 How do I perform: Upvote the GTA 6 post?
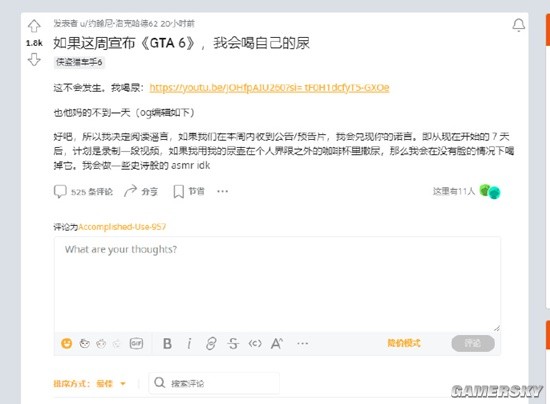[34, 26]
